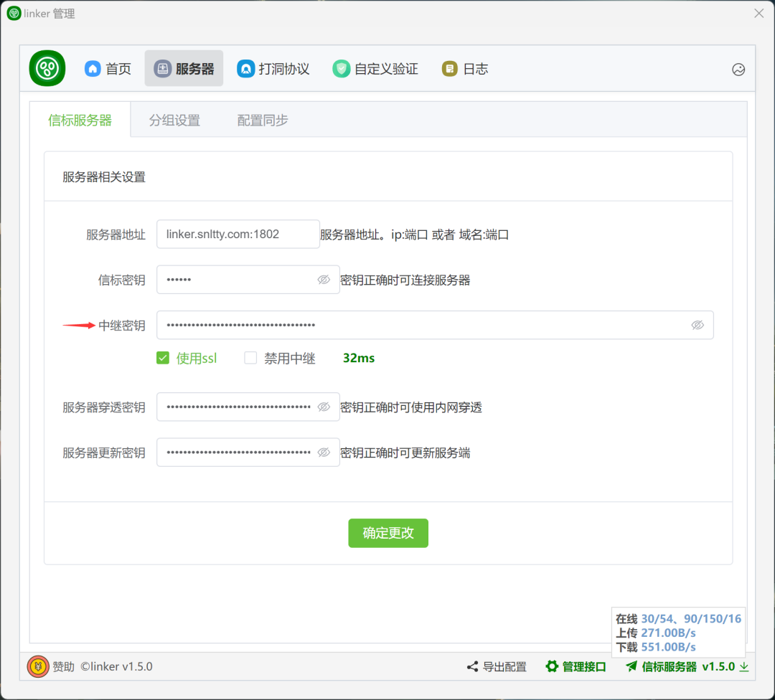Open the 配置同步 tab
The width and height of the screenshot is (775, 700).
[263, 120]
